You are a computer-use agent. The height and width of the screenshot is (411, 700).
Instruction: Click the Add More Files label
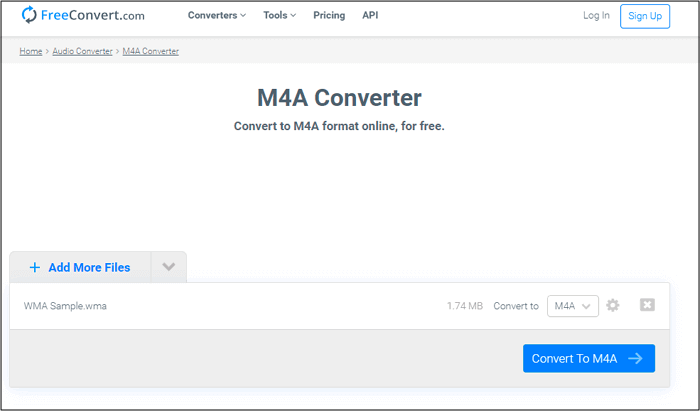pos(89,267)
